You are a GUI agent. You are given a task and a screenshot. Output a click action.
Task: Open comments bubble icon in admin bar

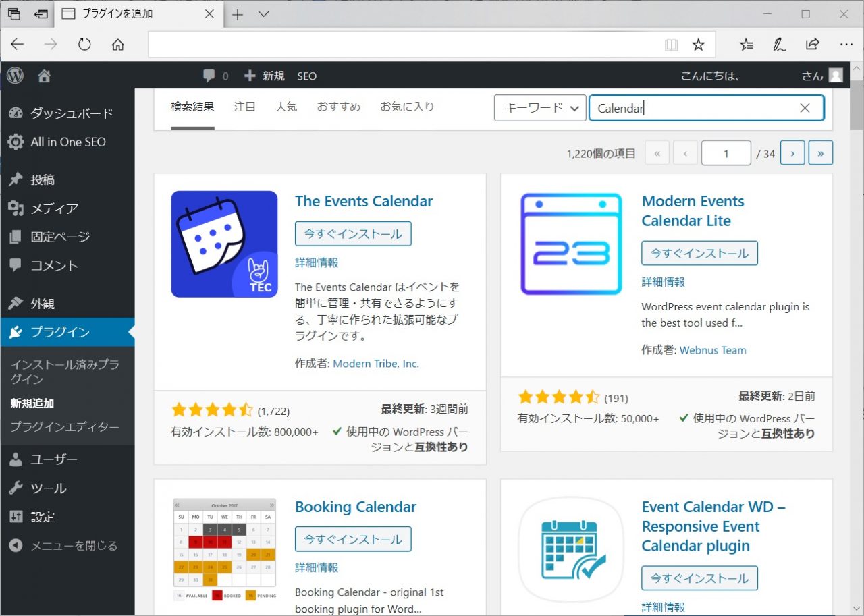tap(209, 76)
